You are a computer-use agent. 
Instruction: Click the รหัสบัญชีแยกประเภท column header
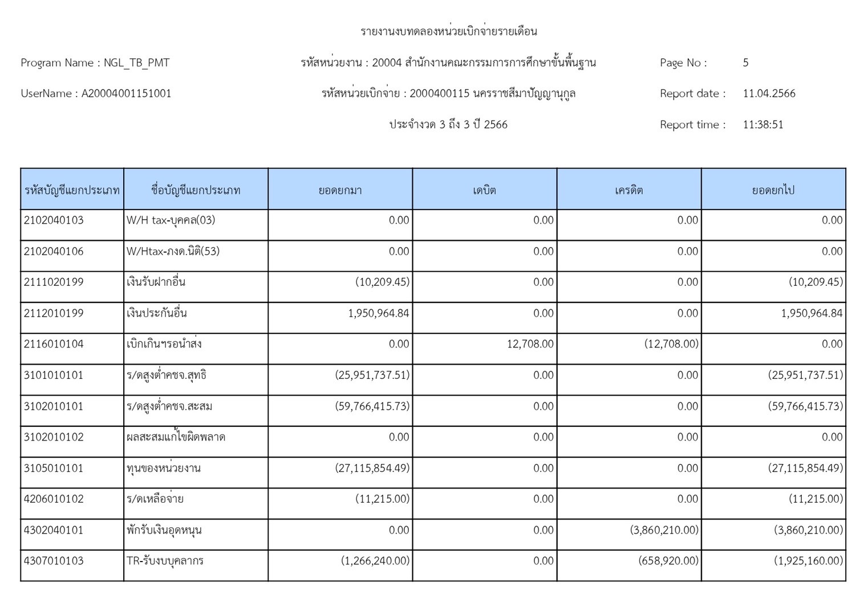[x=72, y=190]
